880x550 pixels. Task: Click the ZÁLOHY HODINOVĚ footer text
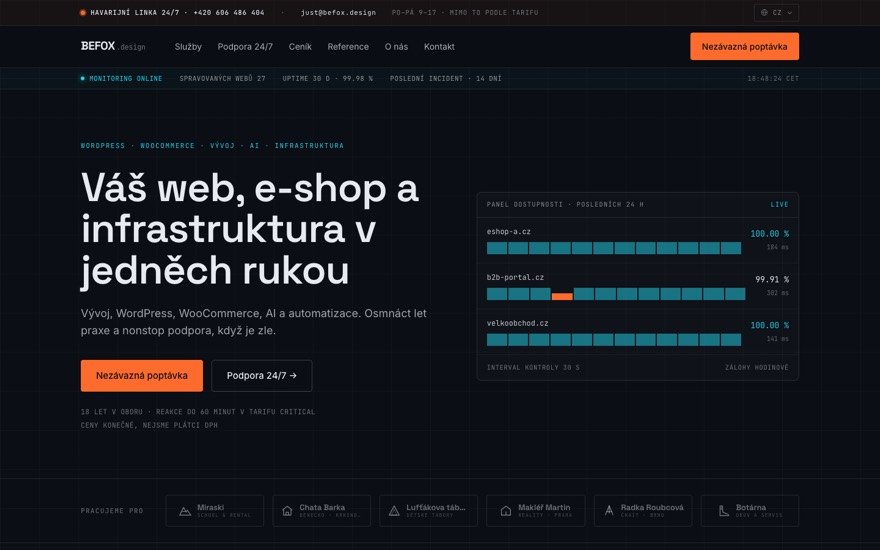tap(757, 368)
